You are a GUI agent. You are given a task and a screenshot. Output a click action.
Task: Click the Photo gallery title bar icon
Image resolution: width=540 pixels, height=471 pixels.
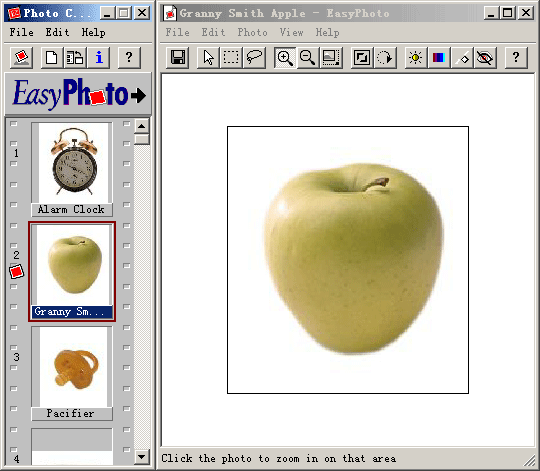(x=14, y=13)
